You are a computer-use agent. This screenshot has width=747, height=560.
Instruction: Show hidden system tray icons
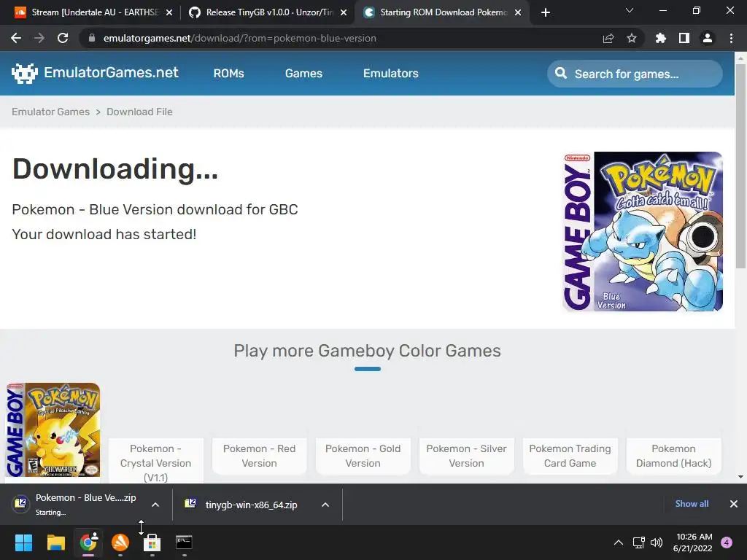point(619,542)
